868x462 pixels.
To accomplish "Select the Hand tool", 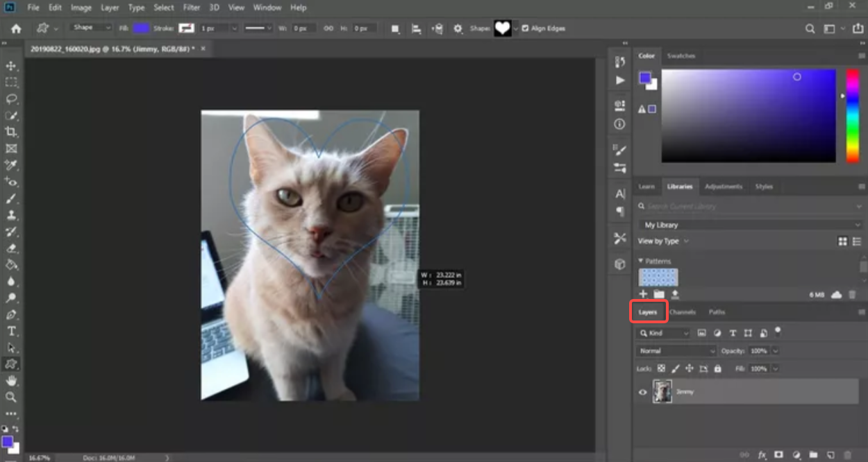I will tap(10, 380).
